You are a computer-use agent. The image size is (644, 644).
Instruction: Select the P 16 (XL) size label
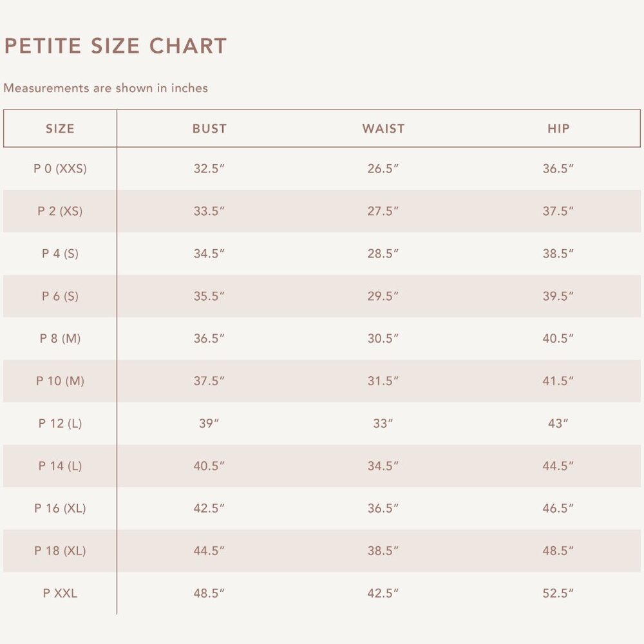pyautogui.click(x=60, y=508)
